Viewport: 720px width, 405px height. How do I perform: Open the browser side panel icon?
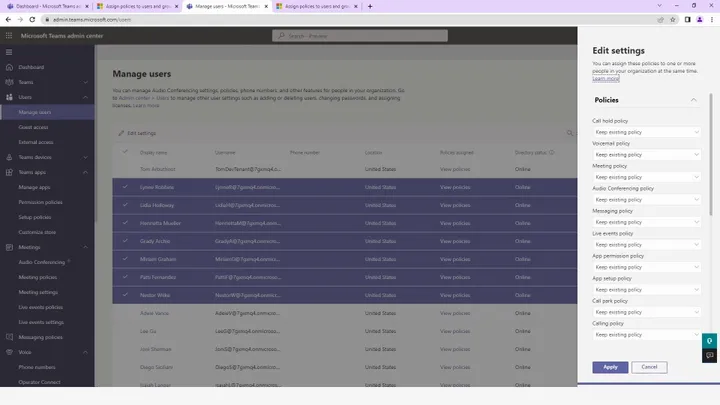click(687, 19)
